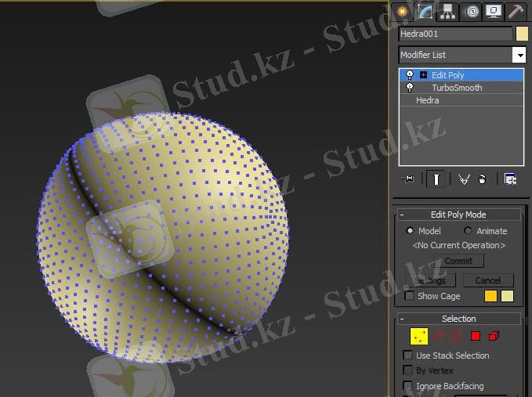Open the Create command panel tab
Viewport: 532px width, 397px height.
click(x=403, y=11)
